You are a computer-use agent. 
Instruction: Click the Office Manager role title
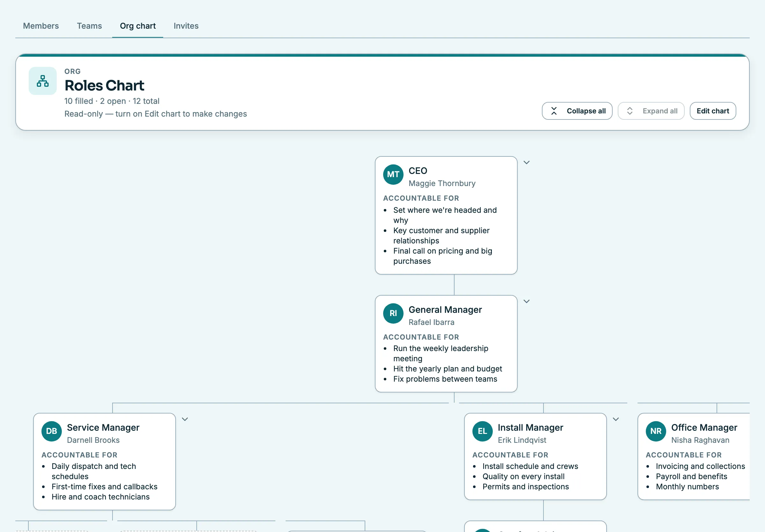point(704,428)
